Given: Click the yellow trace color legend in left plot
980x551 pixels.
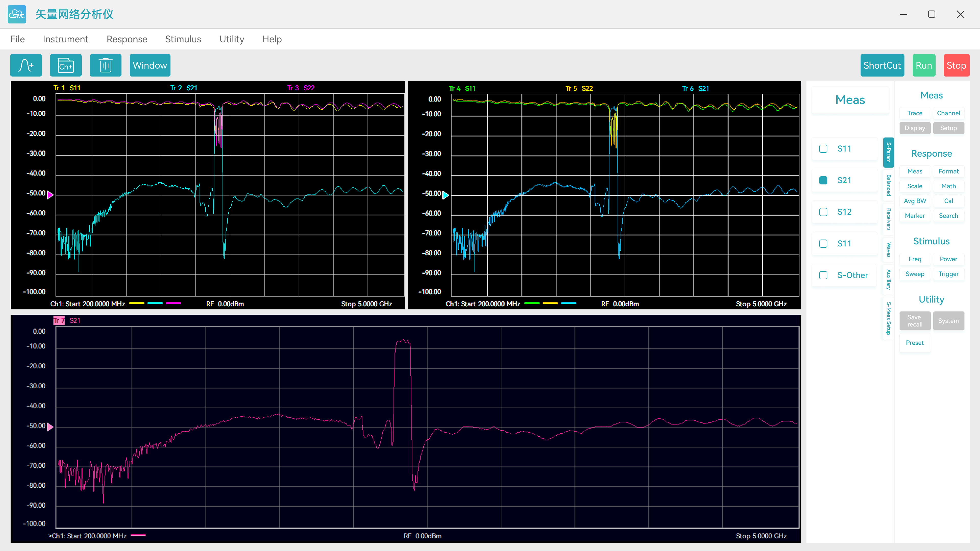Looking at the screenshot, I should [137, 303].
